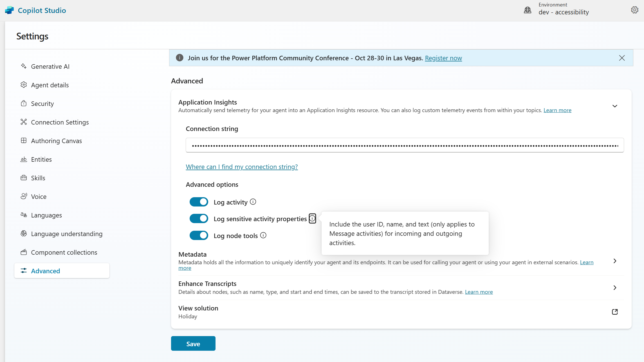
Task: Click the environment globe icon
Action: click(x=527, y=10)
